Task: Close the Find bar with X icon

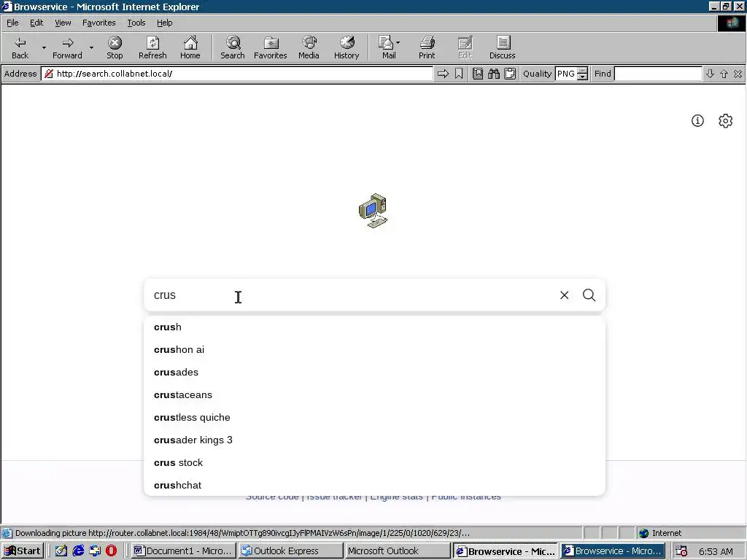Action: [738, 74]
